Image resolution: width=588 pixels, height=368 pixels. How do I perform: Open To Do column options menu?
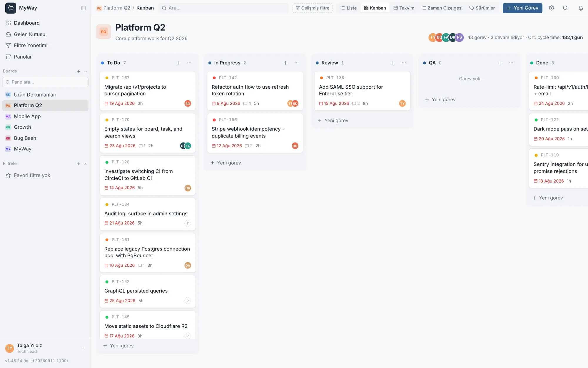tap(189, 63)
